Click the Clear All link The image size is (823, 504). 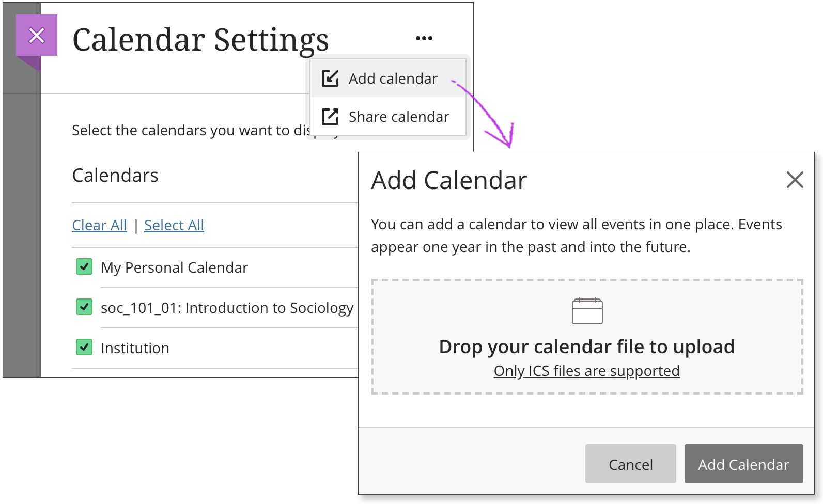point(99,225)
